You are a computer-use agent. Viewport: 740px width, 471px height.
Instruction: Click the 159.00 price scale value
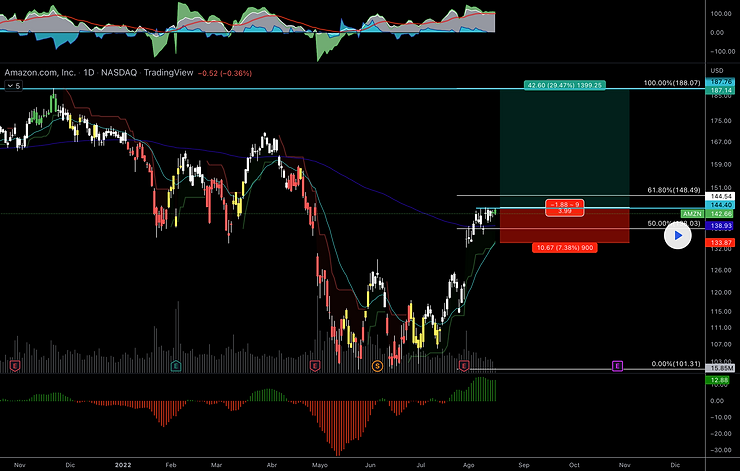(719, 165)
